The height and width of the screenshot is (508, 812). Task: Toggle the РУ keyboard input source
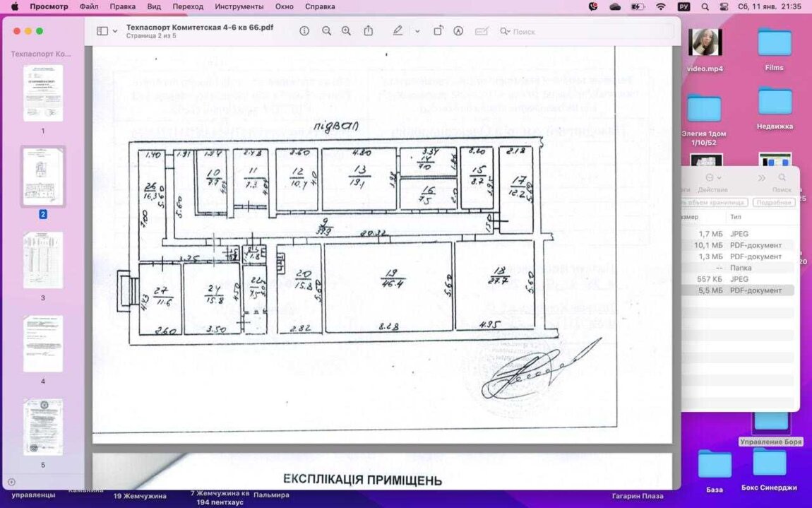click(683, 6)
